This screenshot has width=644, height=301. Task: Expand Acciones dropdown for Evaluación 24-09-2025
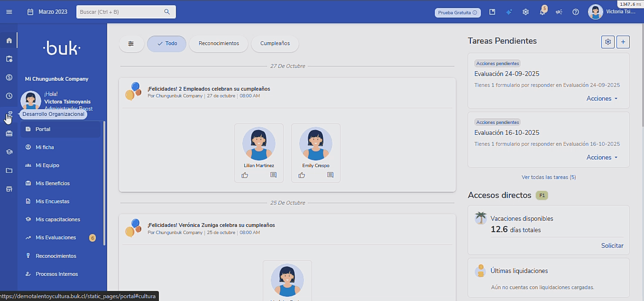click(x=602, y=99)
